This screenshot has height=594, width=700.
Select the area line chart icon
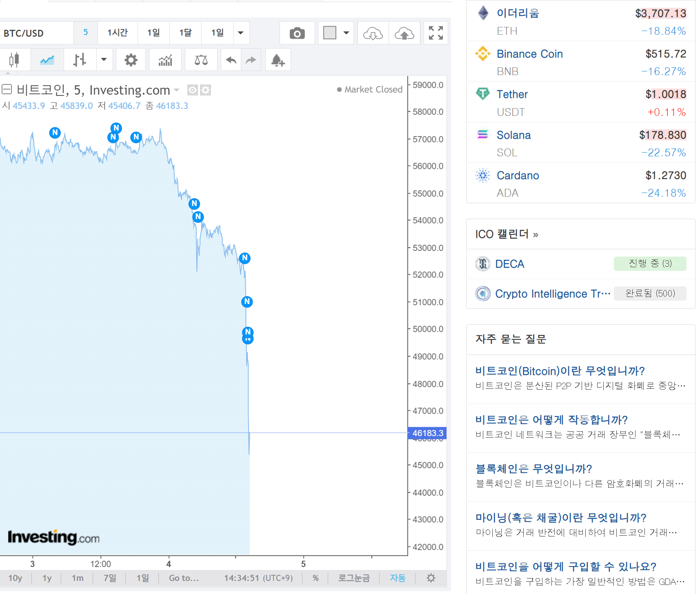click(47, 60)
